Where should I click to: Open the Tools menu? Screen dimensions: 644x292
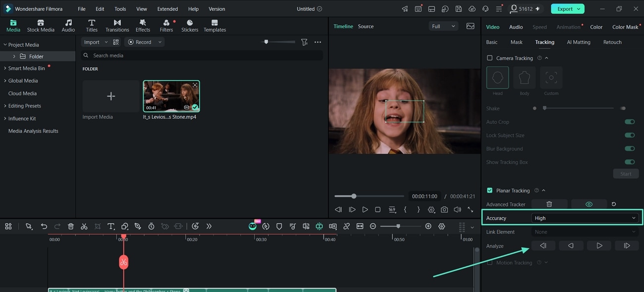(120, 9)
